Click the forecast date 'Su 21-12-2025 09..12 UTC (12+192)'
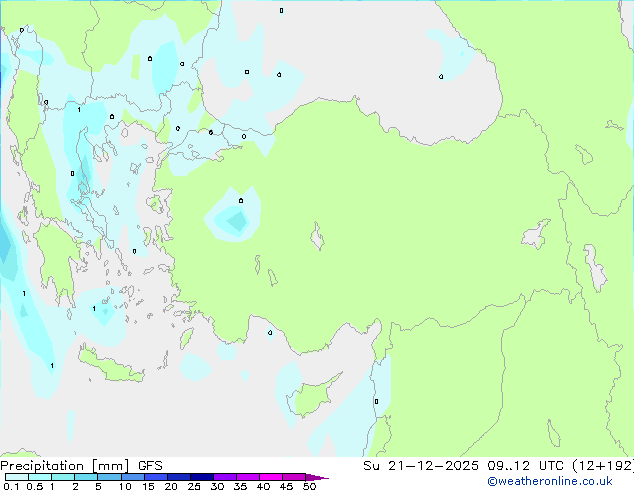 498,466
